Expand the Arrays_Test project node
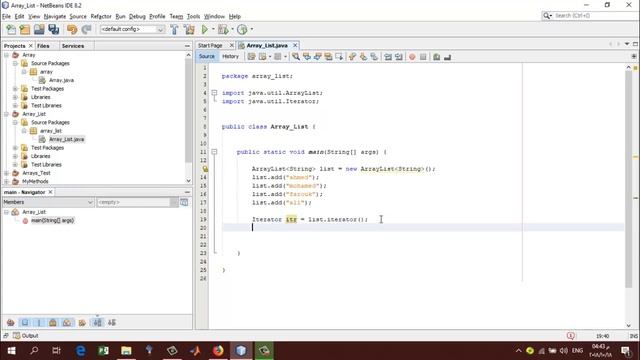Viewport: 640px width, 360px height. point(7,173)
